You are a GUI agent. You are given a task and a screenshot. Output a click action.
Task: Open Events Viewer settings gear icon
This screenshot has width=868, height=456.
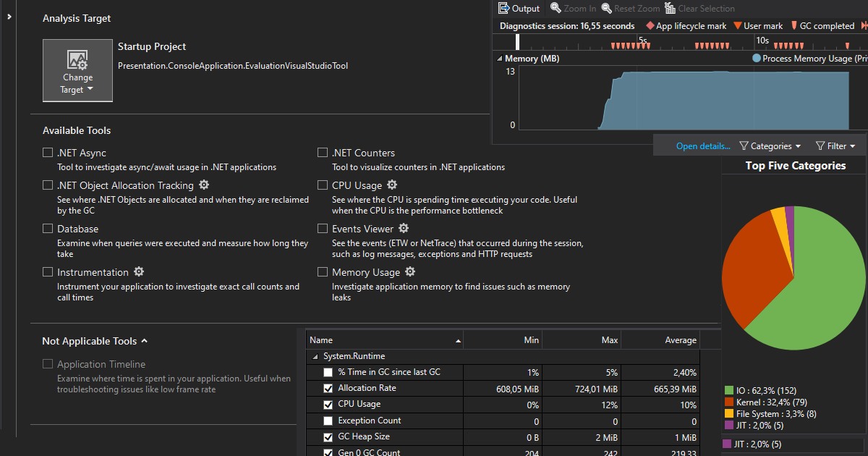tap(404, 229)
